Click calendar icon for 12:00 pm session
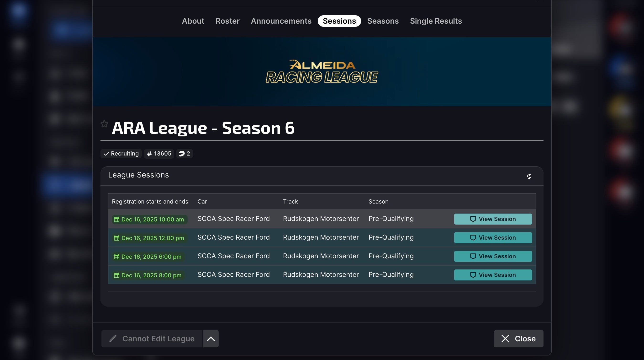 (116, 238)
